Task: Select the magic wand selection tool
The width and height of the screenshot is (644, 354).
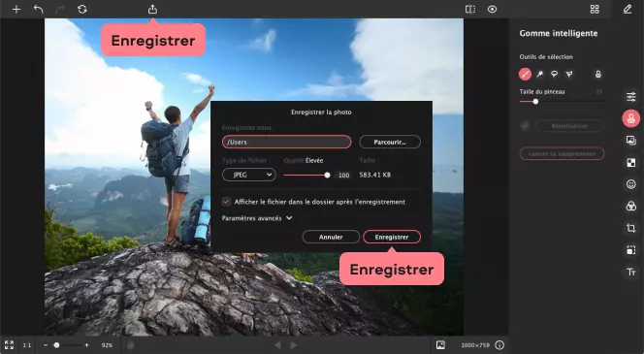Action: pos(539,74)
